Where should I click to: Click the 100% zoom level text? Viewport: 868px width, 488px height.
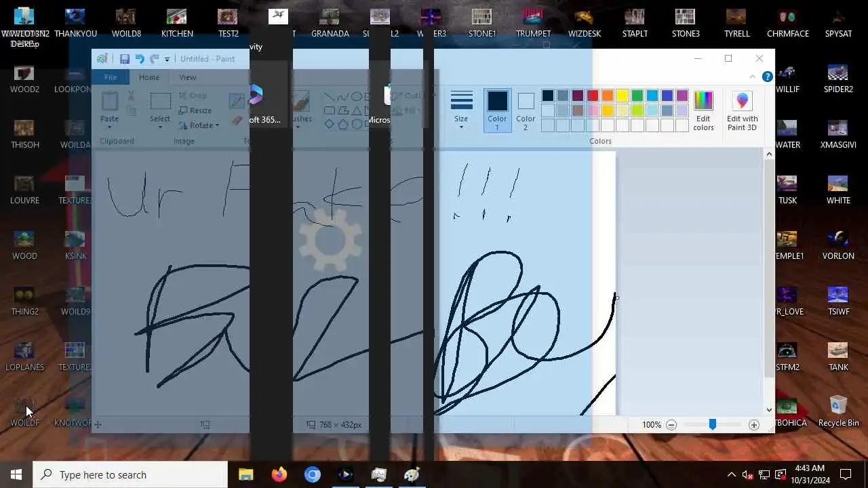(651, 425)
